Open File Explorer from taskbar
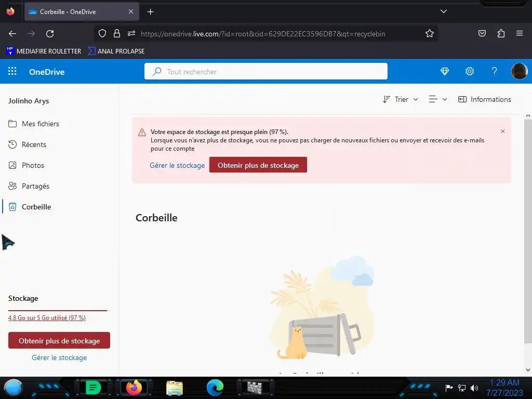Screen dimensions: 532x399 tap(175, 388)
